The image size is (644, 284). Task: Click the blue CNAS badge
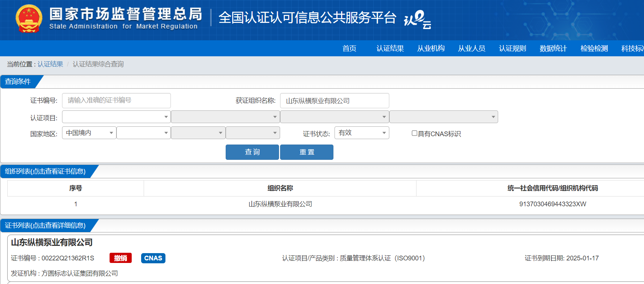click(153, 258)
